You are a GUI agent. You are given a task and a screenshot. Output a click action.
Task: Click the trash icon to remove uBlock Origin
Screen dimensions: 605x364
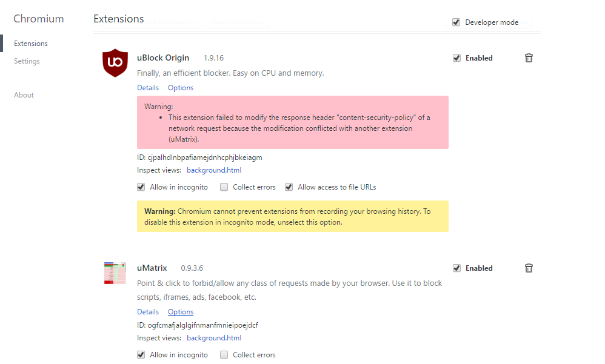[529, 58]
